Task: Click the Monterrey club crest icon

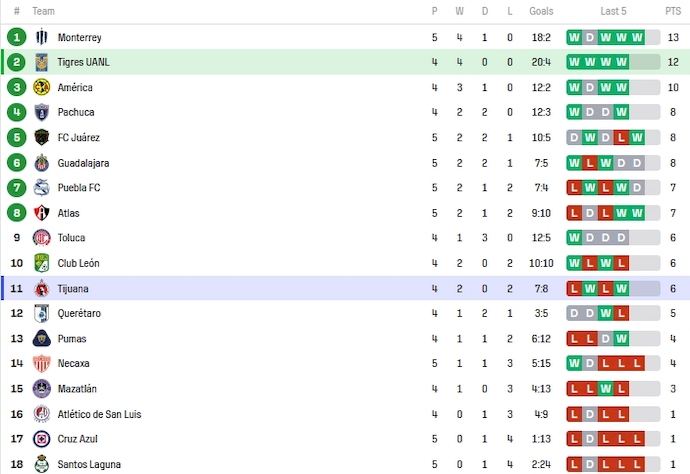Action: [x=41, y=37]
